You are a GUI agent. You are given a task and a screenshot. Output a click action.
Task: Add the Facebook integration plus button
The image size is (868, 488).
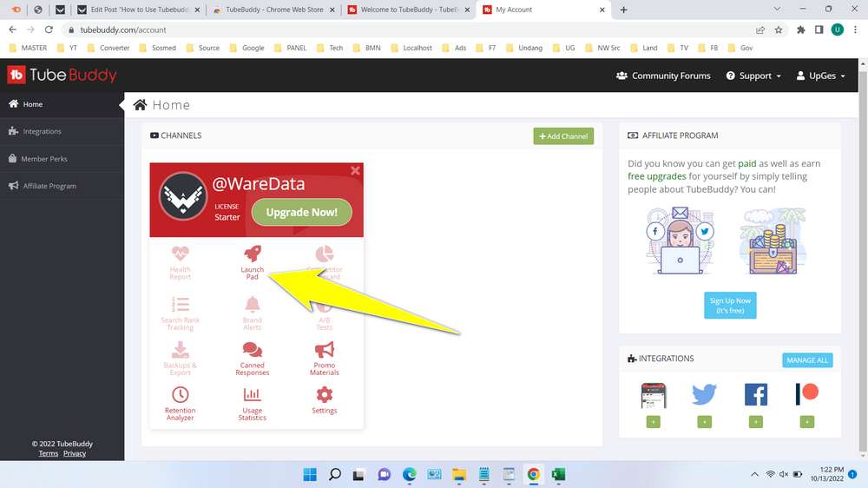click(x=756, y=422)
